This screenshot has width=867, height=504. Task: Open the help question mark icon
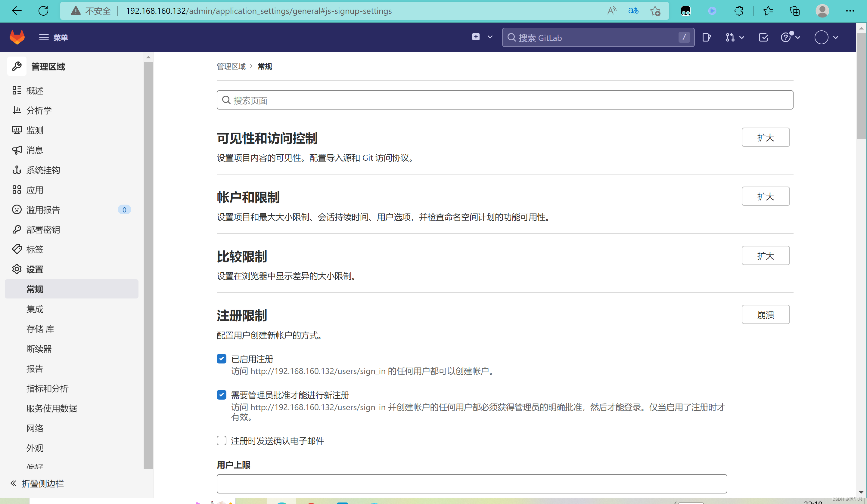click(786, 37)
